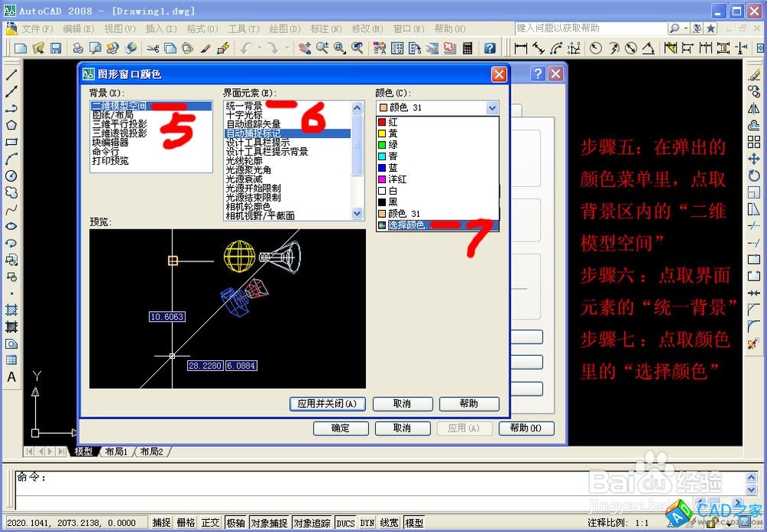This screenshot has width=767, height=532.
Task: Select the Multiline Text A tool
Action: click(12, 377)
